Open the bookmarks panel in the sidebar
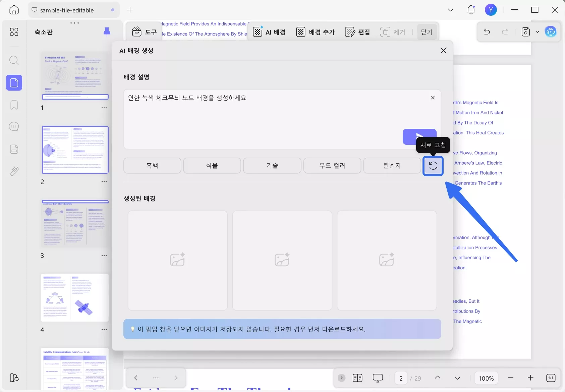The image size is (565, 392). pos(14,105)
